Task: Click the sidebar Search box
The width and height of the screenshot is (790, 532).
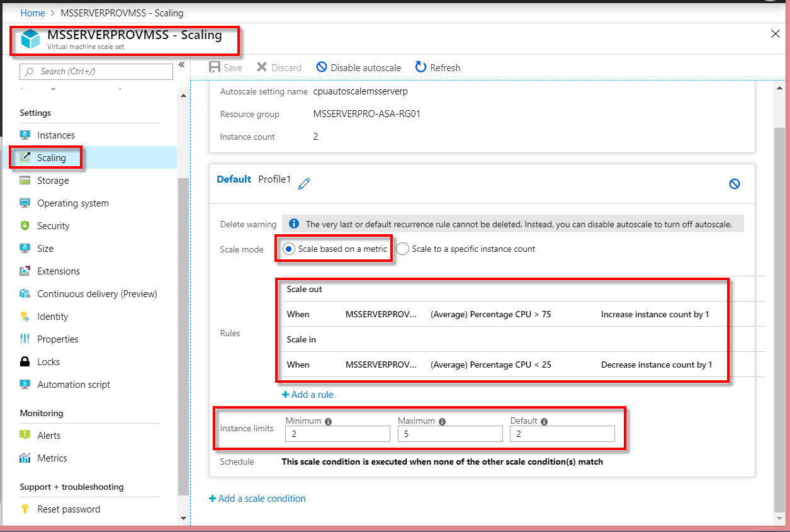Action: (x=96, y=72)
